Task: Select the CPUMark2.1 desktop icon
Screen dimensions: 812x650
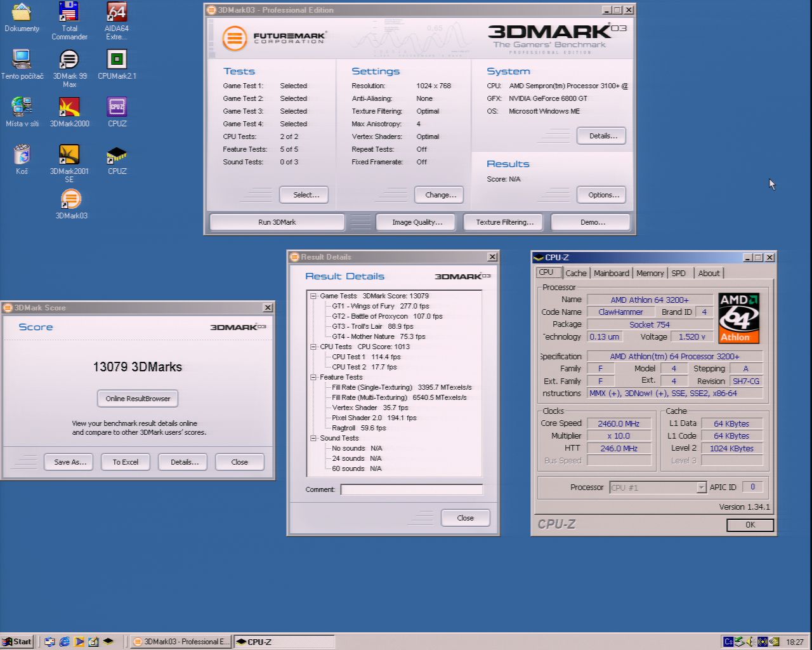Action: click(x=117, y=65)
